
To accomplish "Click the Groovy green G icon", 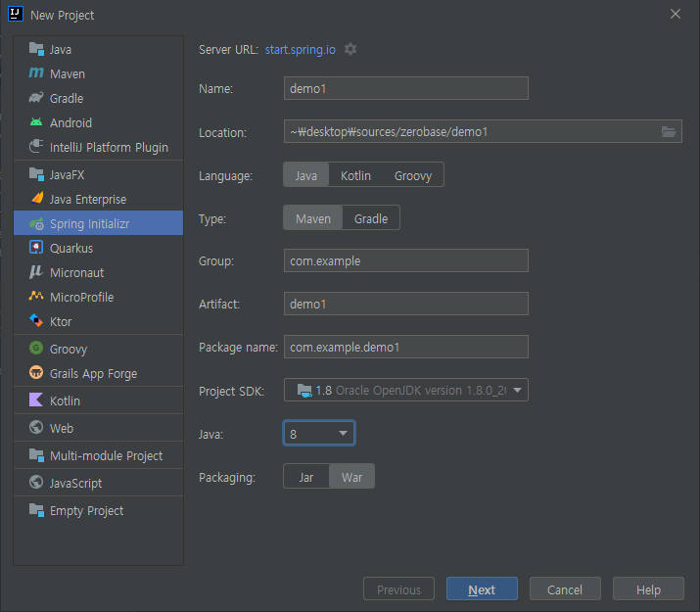I will pos(36,348).
